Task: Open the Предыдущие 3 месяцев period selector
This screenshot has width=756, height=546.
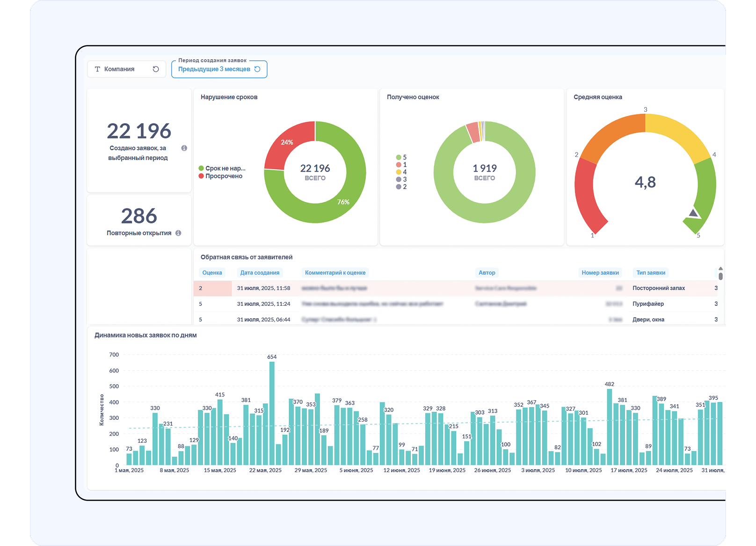Action: click(214, 69)
